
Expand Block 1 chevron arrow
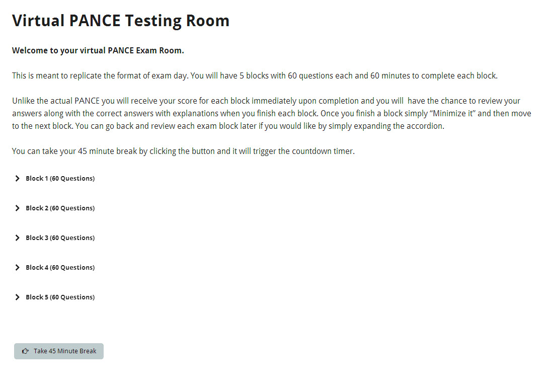pyautogui.click(x=17, y=179)
